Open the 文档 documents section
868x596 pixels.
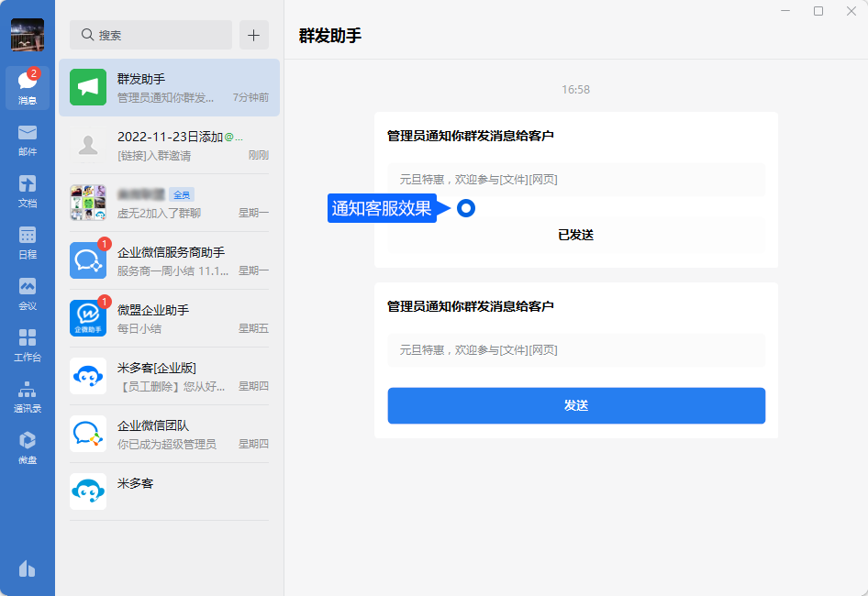pyautogui.click(x=28, y=192)
